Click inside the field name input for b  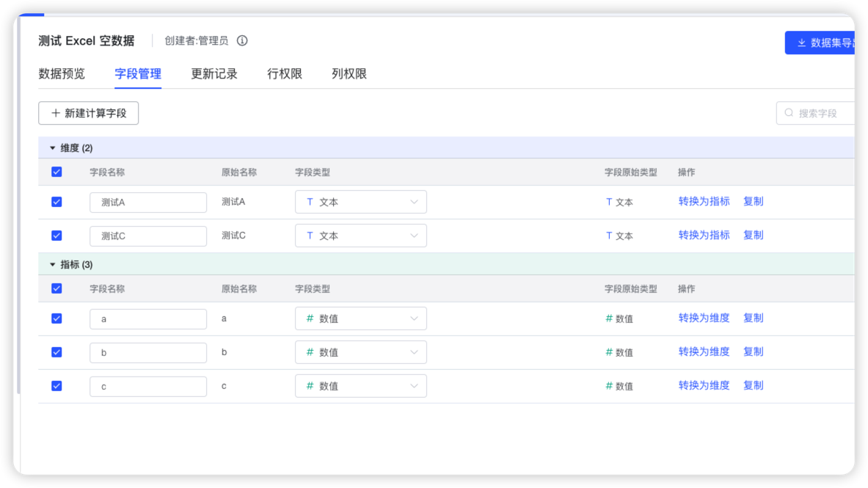[x=147, y=352]
